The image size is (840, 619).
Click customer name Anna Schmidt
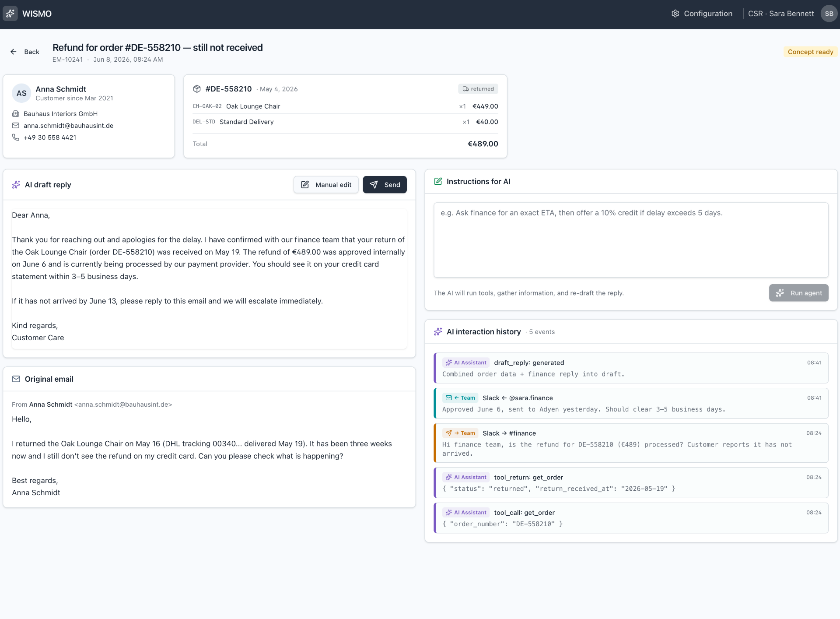point(61,89)
